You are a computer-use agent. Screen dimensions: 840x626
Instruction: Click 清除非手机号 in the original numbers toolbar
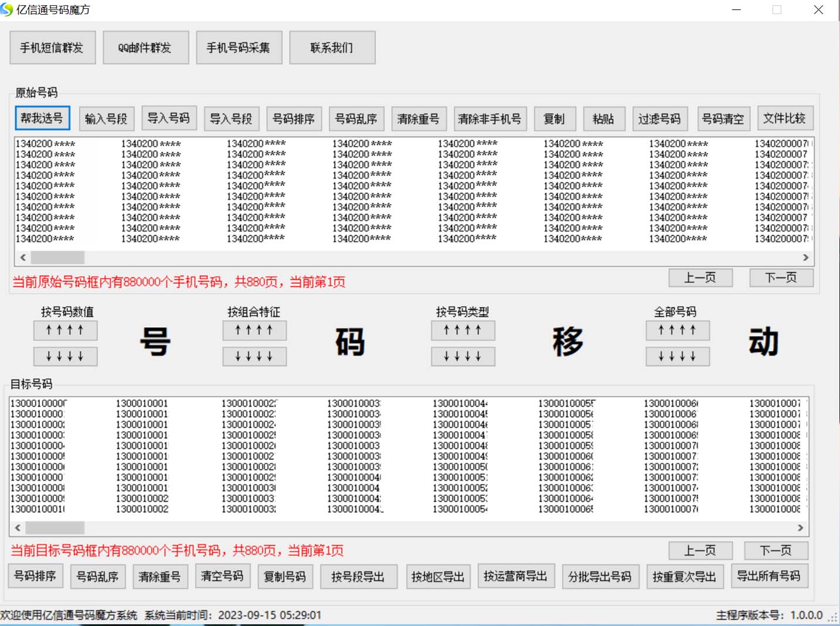click(489, 119)
